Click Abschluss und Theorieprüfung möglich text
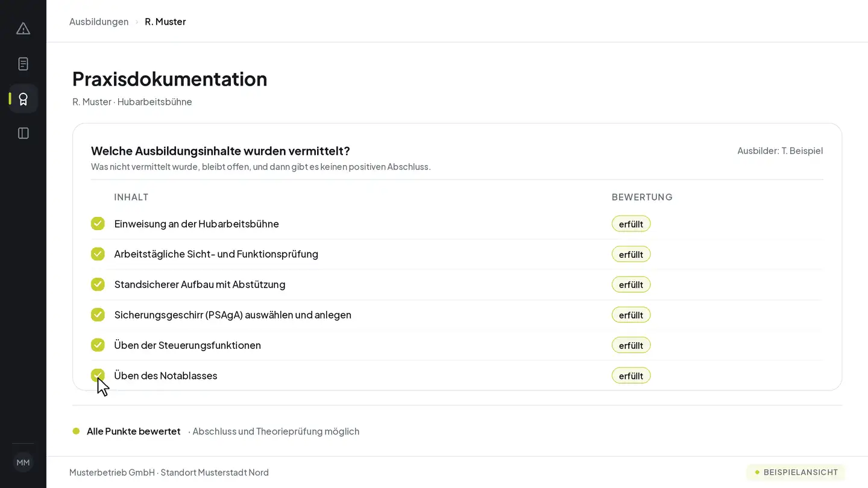Viewport: 868px width, 488px height. 275,431
